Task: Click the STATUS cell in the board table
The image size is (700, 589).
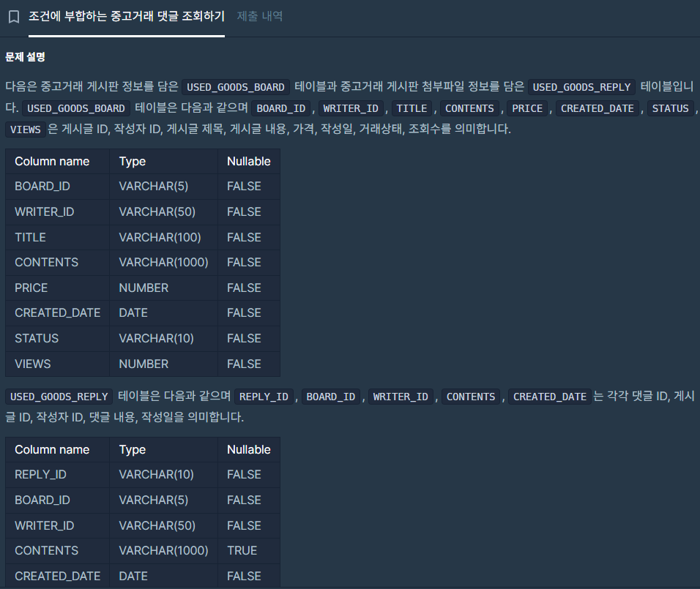Action: pyautogui.click(x=57, y=338)
